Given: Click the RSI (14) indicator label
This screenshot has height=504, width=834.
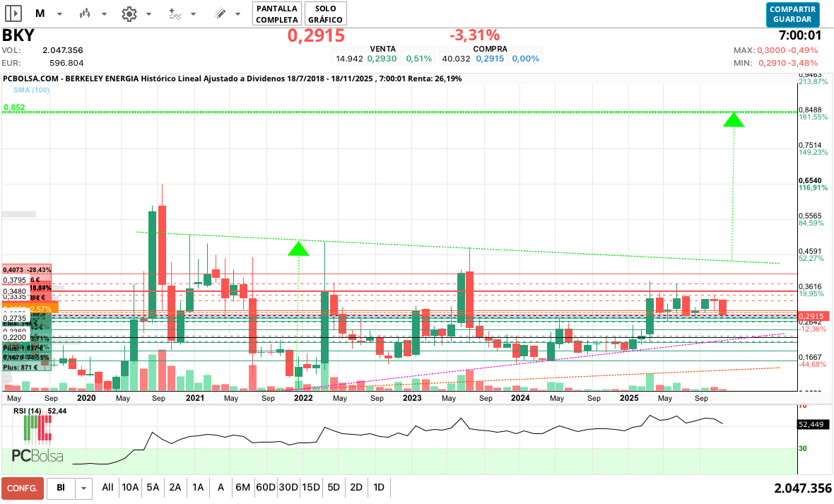Looking at the screenshot, I should (28, 411).
